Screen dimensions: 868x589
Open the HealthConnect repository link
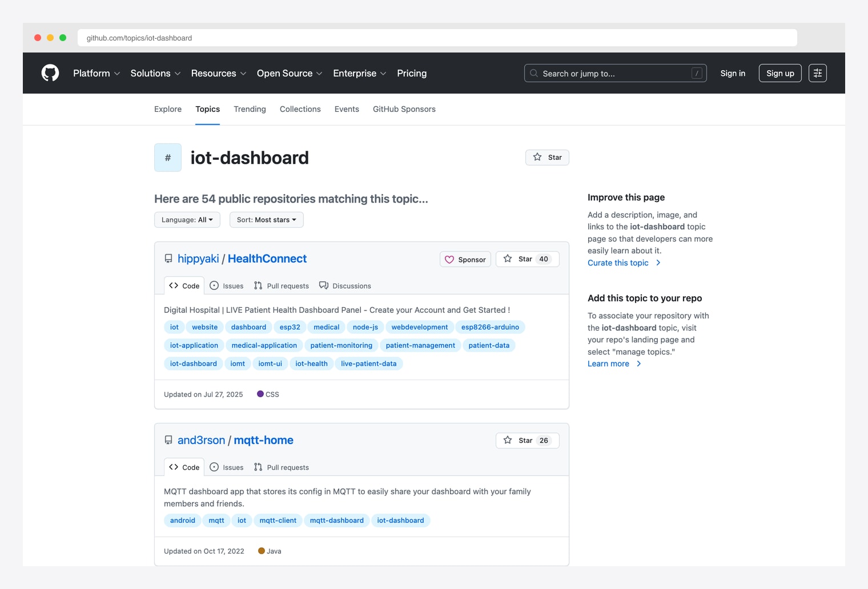pyautogui.click(x=267, y=259)
